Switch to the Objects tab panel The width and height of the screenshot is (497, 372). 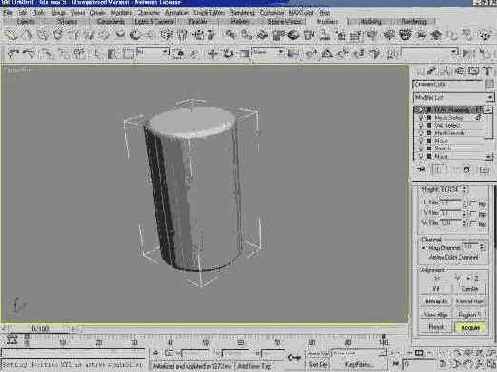[25, 22]
